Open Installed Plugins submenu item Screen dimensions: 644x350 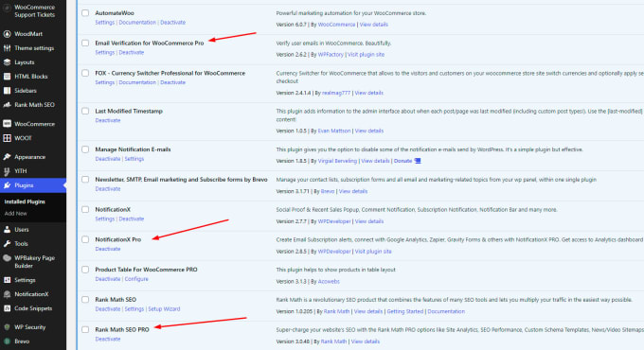25,201
